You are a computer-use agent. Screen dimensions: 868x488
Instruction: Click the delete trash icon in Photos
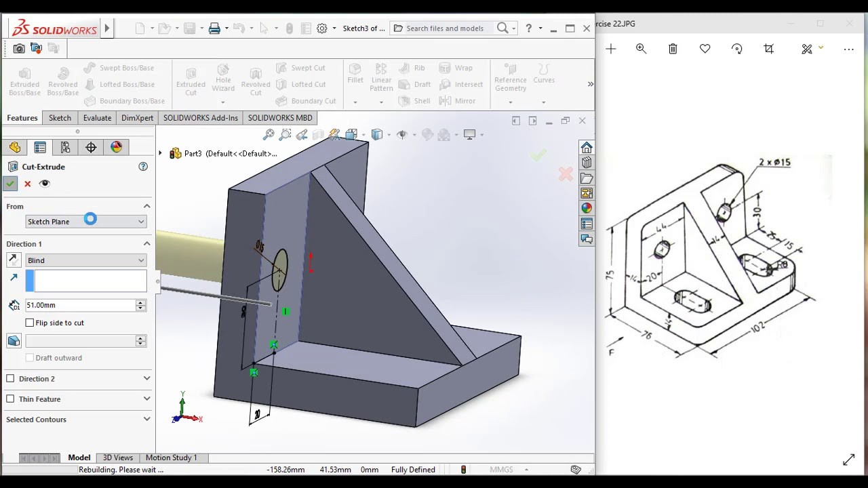pyautogui.click(x=673, y=49)
